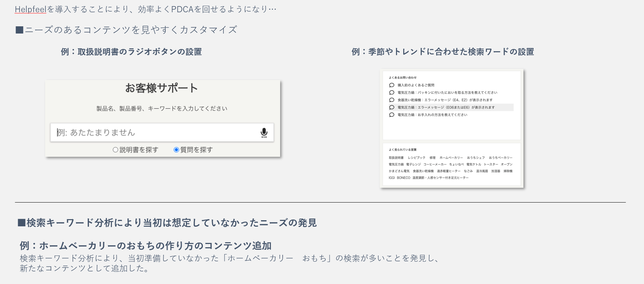Click the 取扱説明書 keyword tag
Screen dimensions: 644x284
coord(396,158)
